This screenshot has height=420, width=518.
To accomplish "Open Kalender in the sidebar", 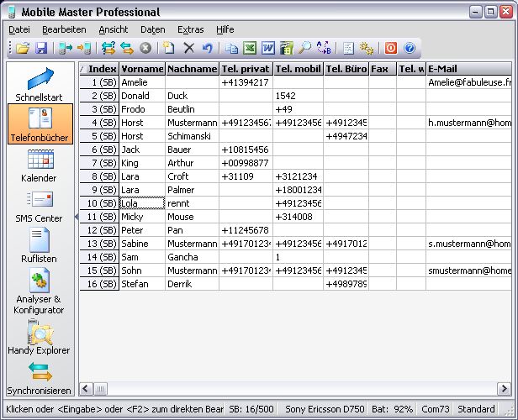I will pyautogui.click(x=40, y=165).
